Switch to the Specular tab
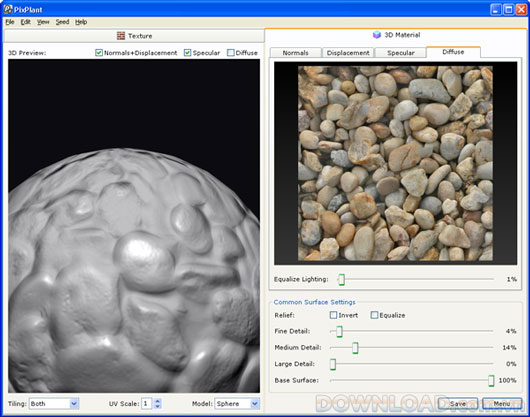The image size is (530, 417). (401, 53)
